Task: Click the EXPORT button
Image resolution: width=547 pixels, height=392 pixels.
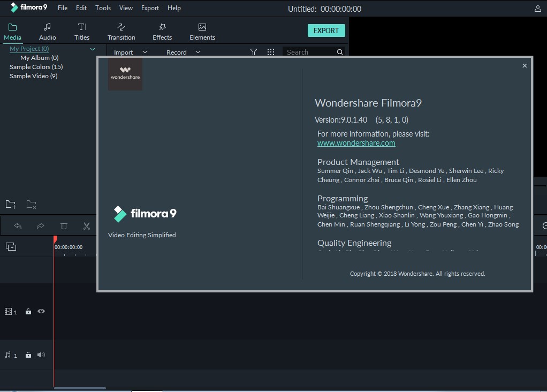Action: click(326, 31)
